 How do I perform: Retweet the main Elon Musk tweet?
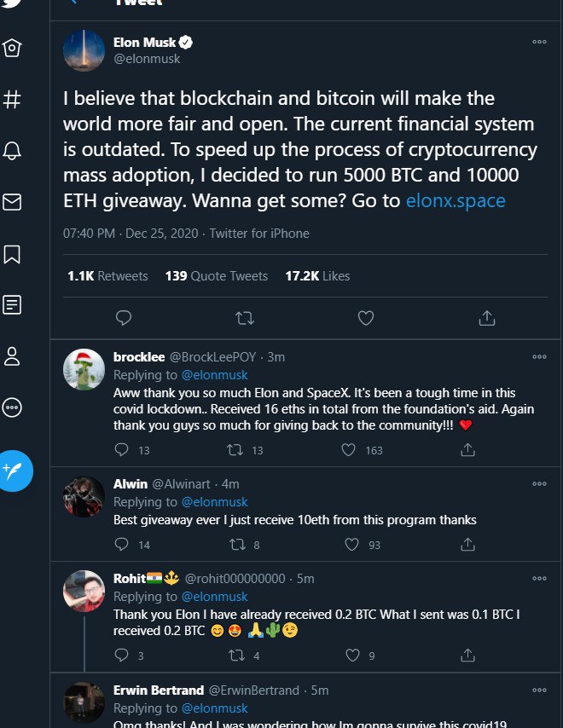tap(244, 318)
